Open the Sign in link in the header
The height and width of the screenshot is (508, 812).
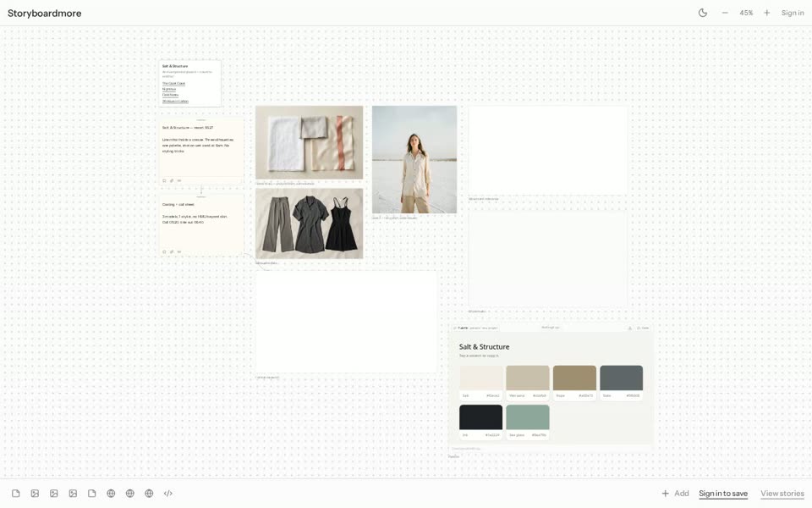tap(793, 13)
